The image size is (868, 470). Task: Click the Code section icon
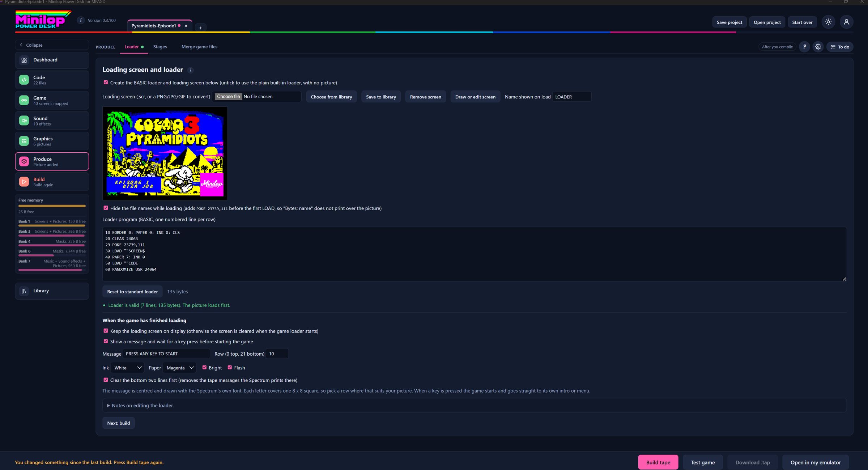(x=24, y=80)
